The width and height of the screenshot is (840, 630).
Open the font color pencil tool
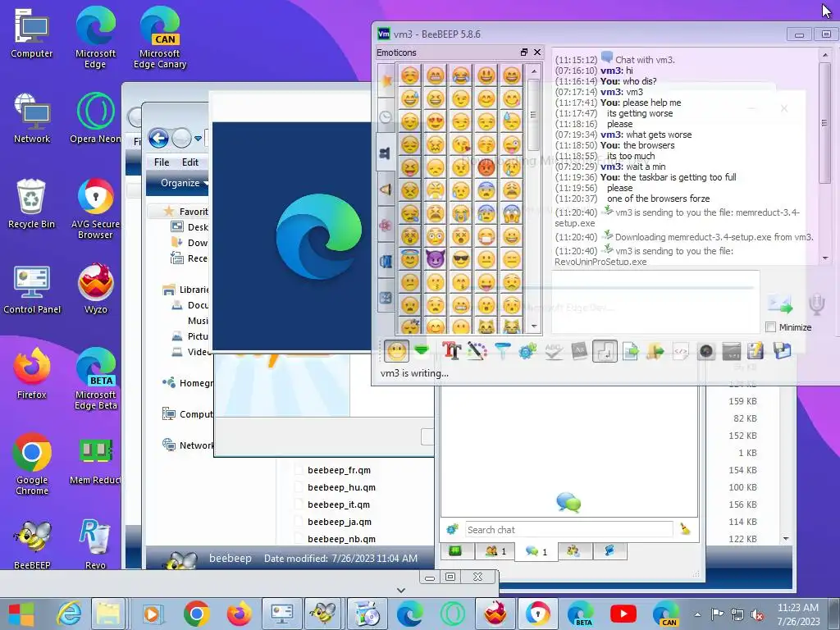[477, 351]
